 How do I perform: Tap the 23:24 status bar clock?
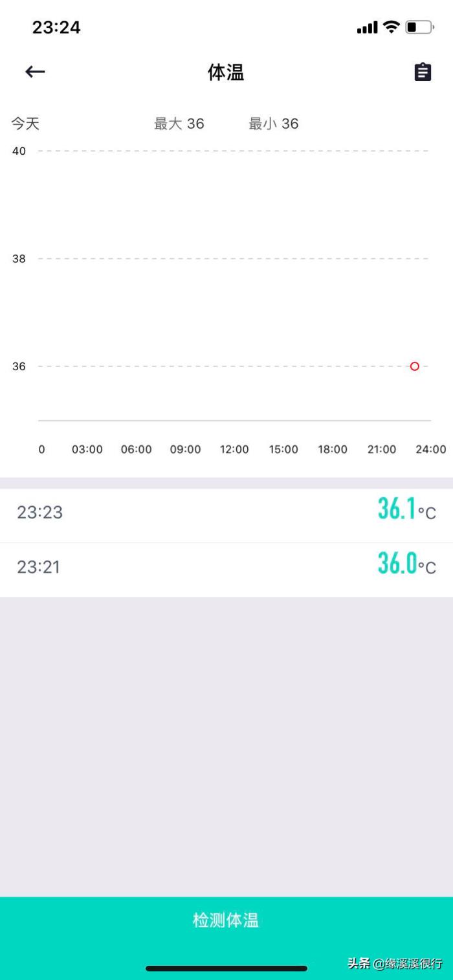(x=56, y=27)
